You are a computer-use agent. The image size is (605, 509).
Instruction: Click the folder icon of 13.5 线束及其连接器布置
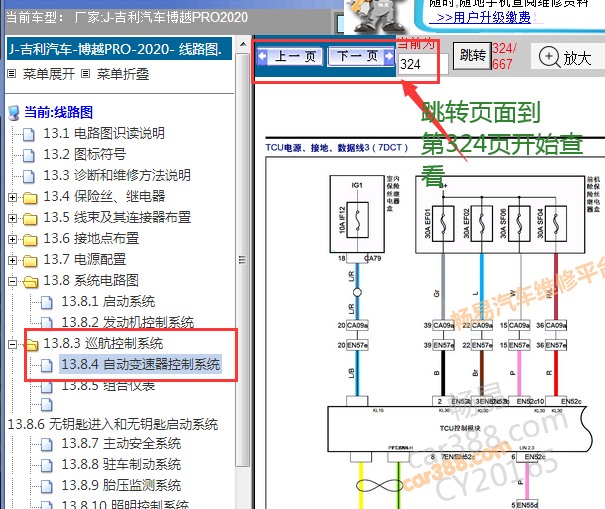[x=30, y=218]
